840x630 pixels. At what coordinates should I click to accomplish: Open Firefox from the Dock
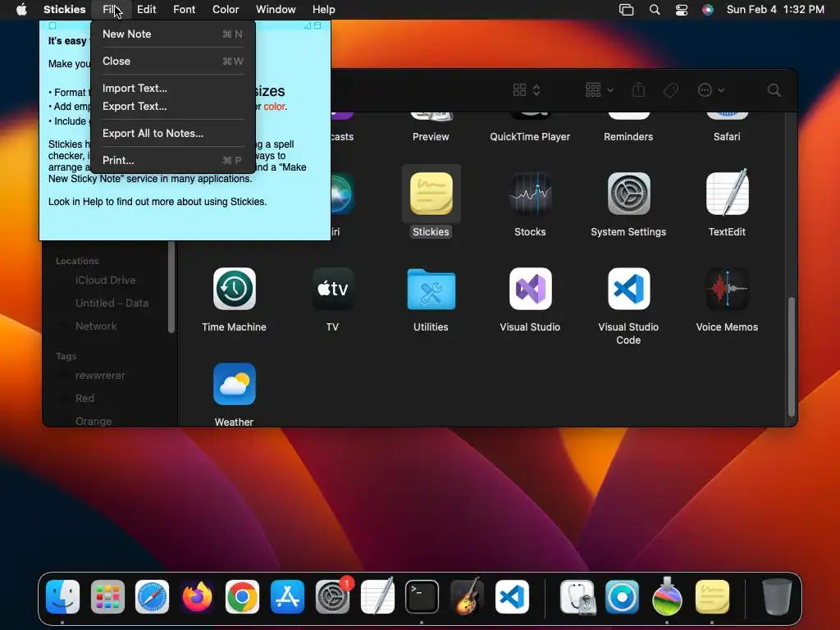click(197, 596)
